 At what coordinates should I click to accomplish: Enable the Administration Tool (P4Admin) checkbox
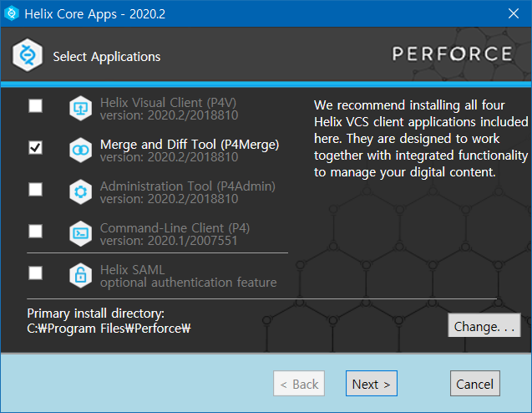point(36,189)
